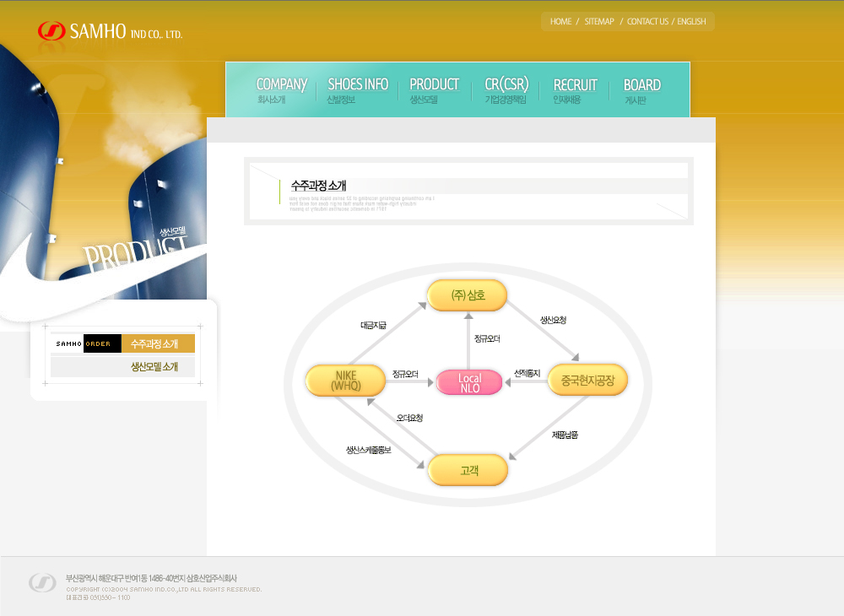The width and height of the screenshot is (844, 616).
Task: Open the SHOES INFO menu
Action: point(358,90)
